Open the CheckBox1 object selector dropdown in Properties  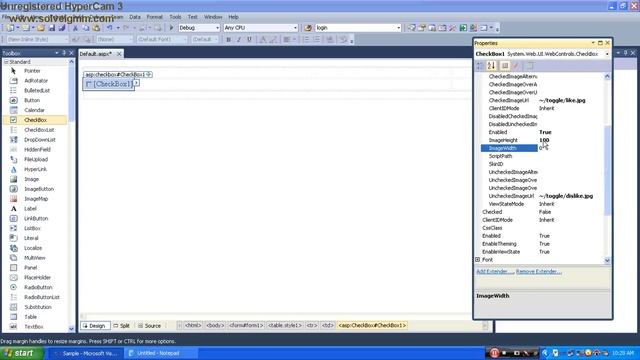coord(607,54)
